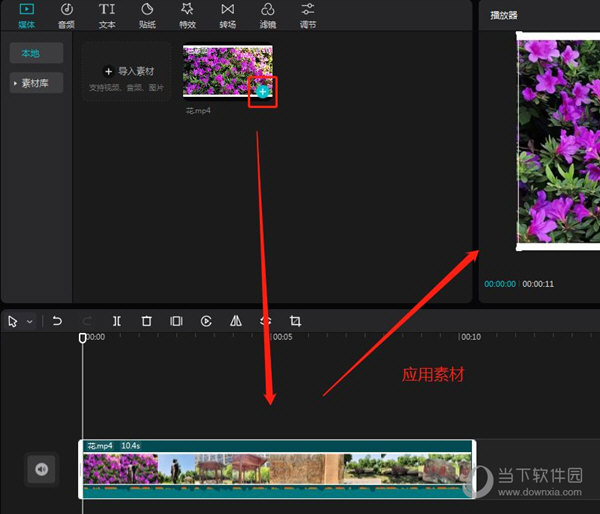The width and height of the screenshot is (600, 514).
Task: Open the 音频 audio tab
Action: (67, 16)
